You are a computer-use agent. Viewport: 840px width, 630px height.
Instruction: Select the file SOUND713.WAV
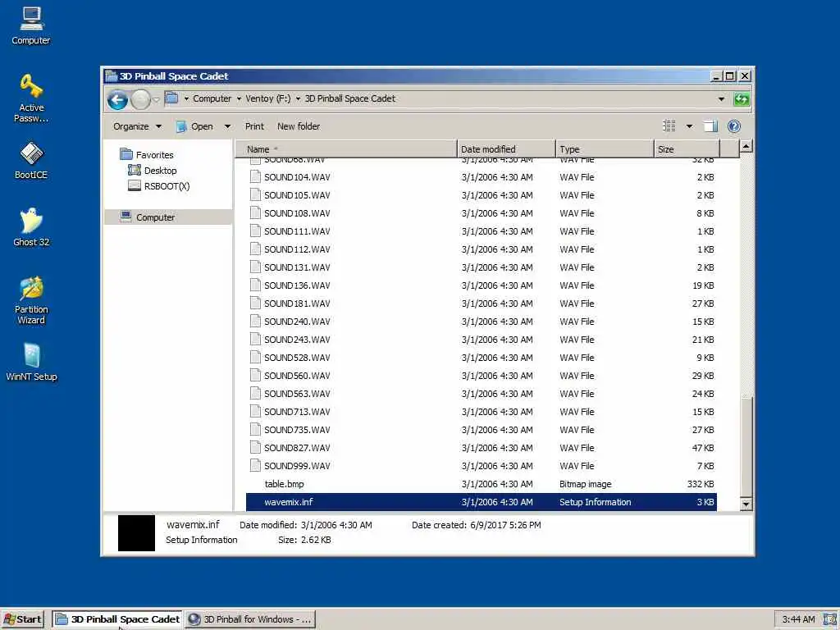[x=297, y=412]
